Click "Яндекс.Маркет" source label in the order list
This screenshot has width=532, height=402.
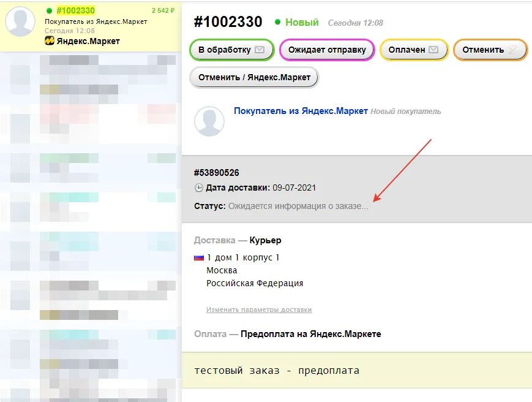coord(88,41)
